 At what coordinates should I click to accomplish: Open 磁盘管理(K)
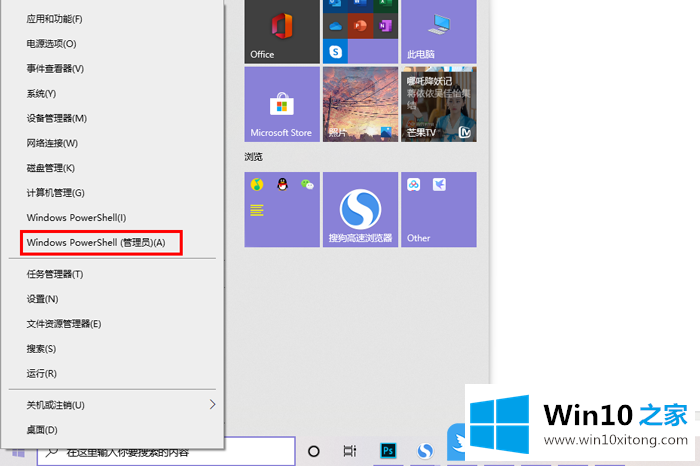coord(112,168)
